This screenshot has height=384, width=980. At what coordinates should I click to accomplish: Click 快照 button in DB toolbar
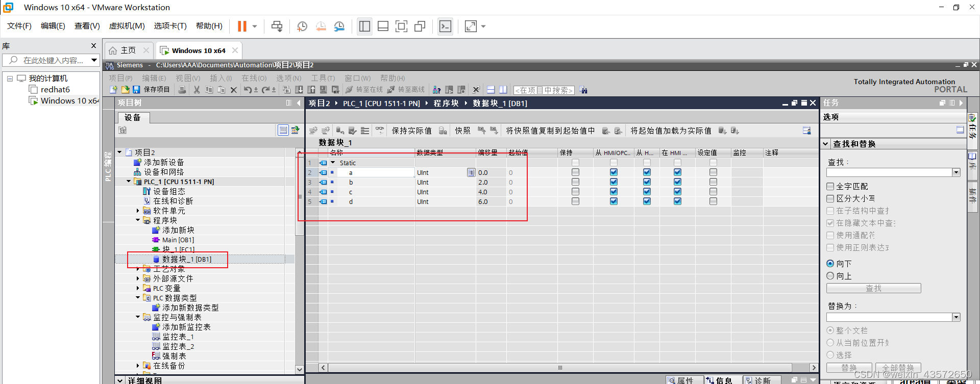click(x=462, y=131)
